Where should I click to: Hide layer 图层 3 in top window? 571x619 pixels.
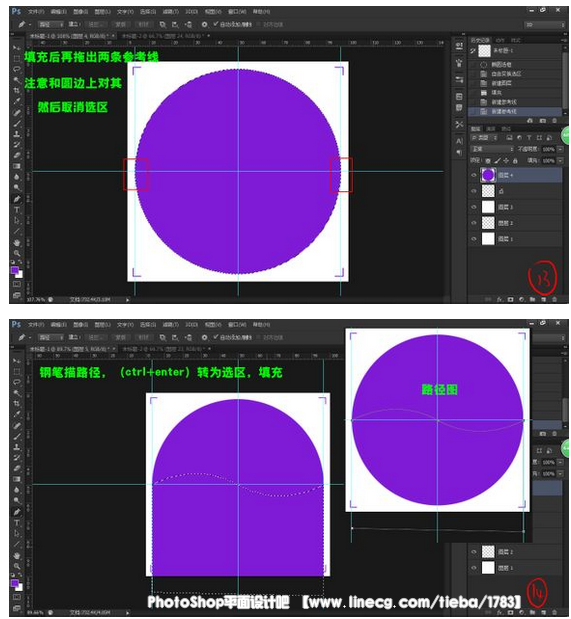pyautogui.click(x=474, y=207)
